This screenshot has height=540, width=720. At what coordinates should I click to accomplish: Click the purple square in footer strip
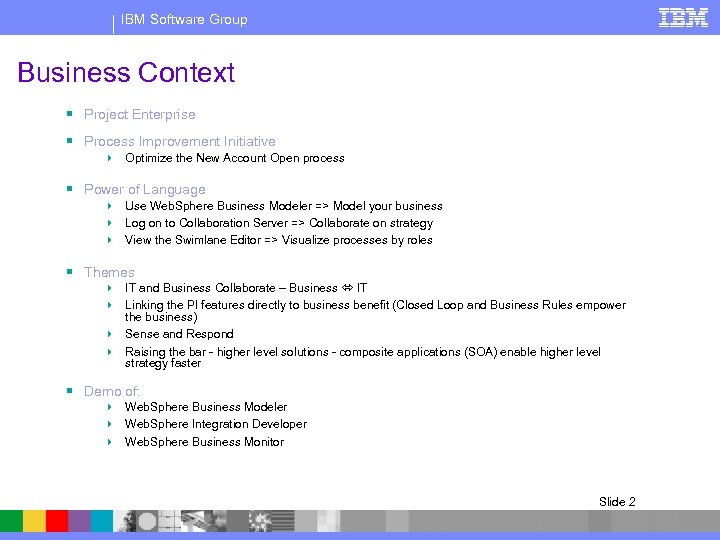click(79, 521)
